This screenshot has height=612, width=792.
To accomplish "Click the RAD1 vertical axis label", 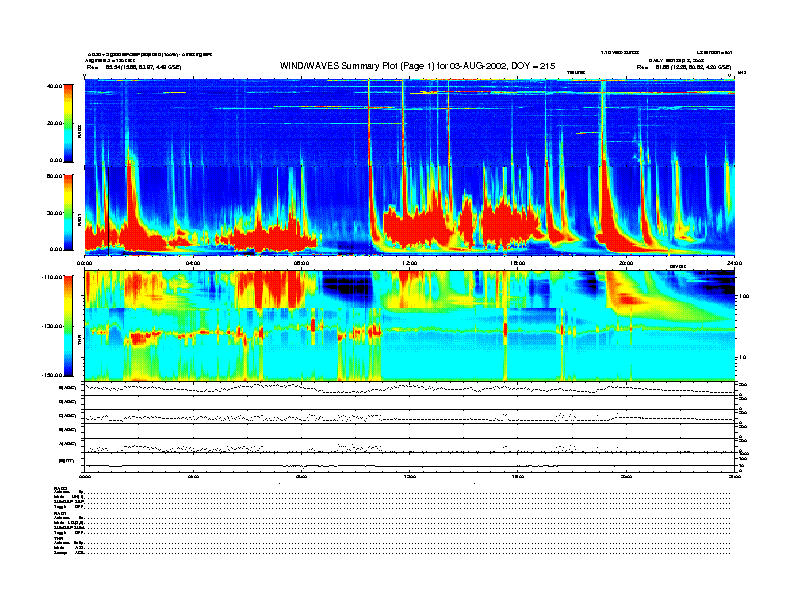I will pos(79,219).
